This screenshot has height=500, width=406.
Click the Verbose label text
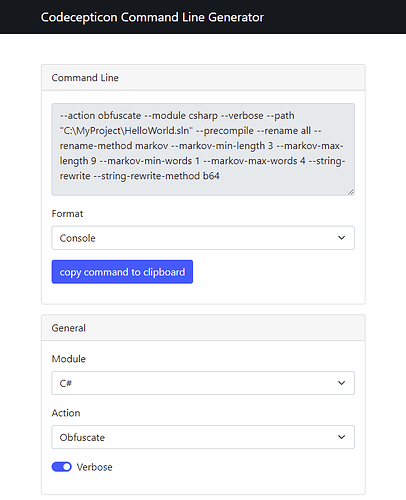tap(95, 467)
